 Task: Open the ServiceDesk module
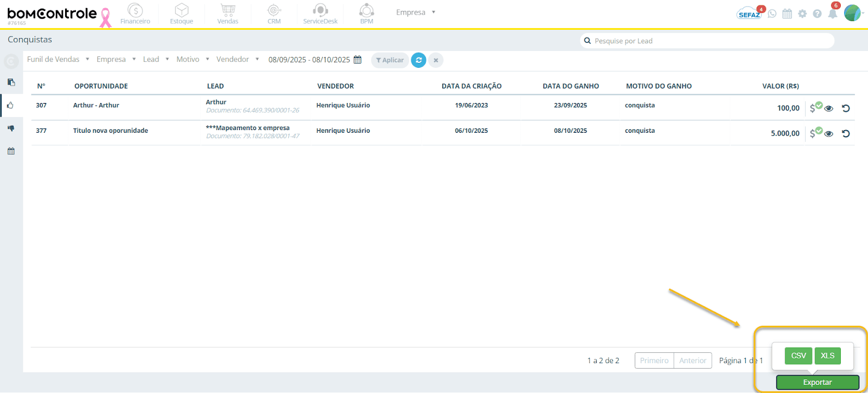[320, 14]
